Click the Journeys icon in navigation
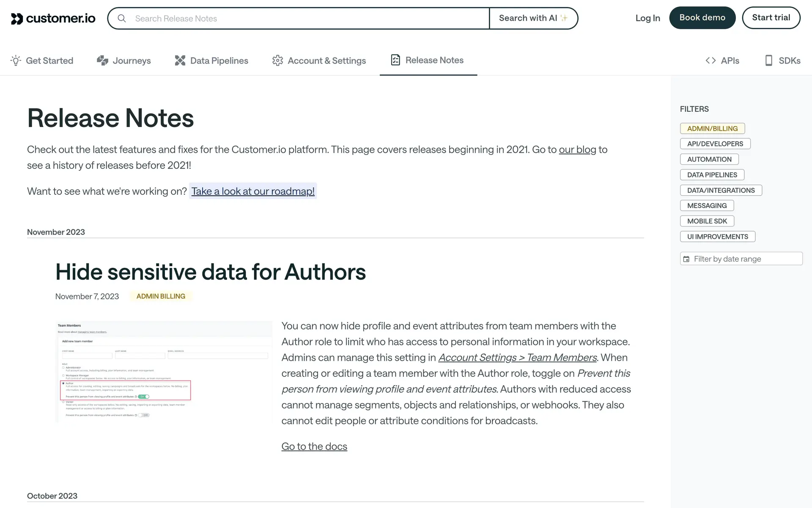 pos(102,61)
